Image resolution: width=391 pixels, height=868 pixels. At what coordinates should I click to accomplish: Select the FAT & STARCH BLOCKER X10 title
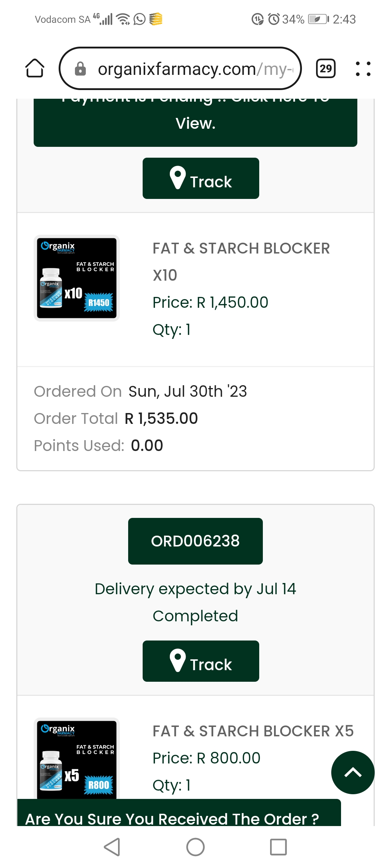241,262
